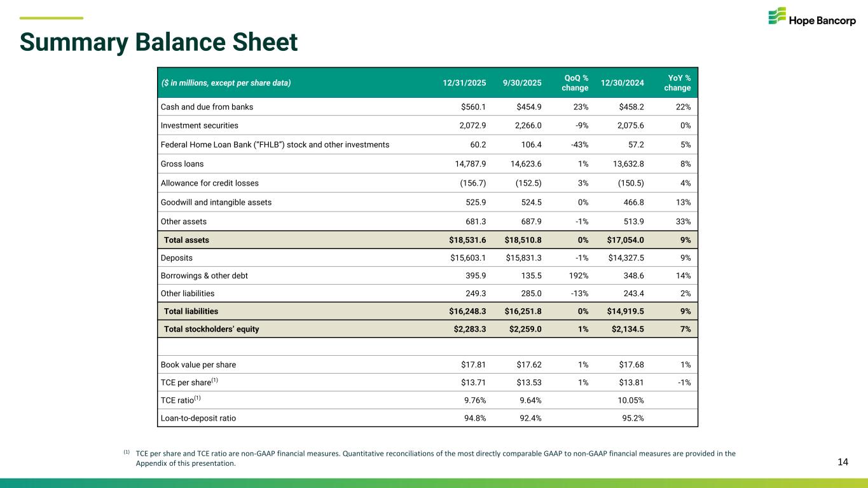
Task: Select the QoQ % change column header
Action: [575, 83]
